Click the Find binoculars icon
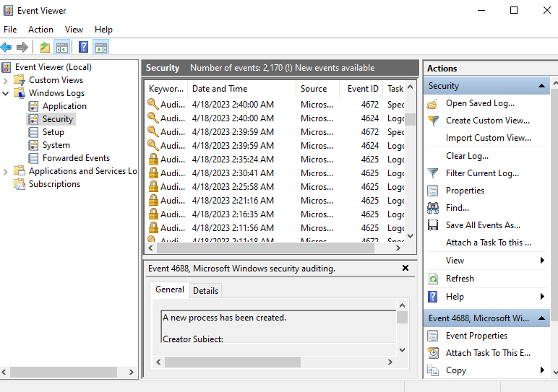Image resolution: width=558 pixels, height=392 pixels. coord(433,208)
